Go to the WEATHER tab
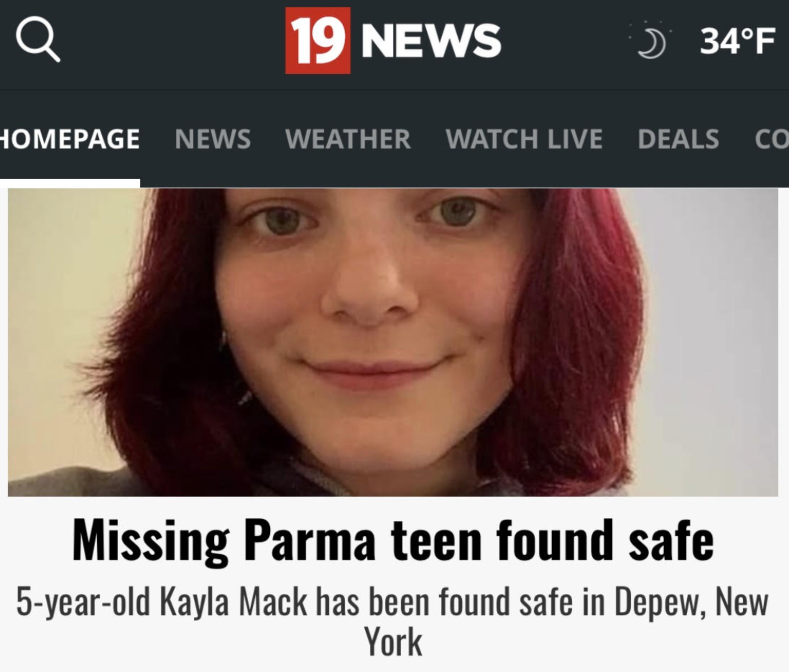 click(x=348, y=139)
